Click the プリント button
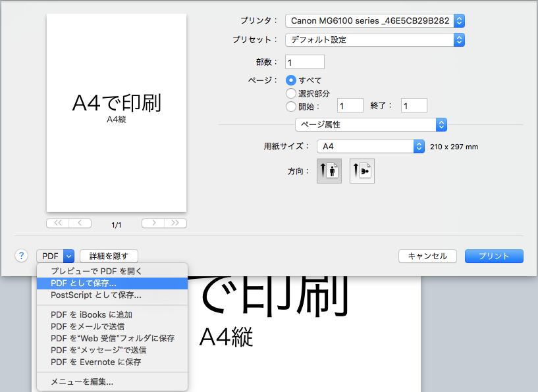This screenshot has width=538, height=392. pos(494,257)
